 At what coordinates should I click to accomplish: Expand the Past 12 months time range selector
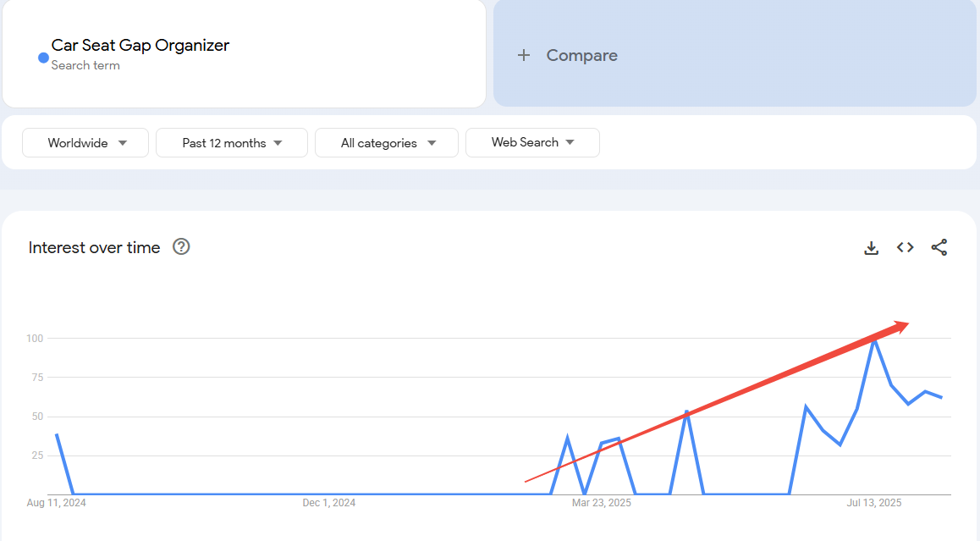pos(231,142)
